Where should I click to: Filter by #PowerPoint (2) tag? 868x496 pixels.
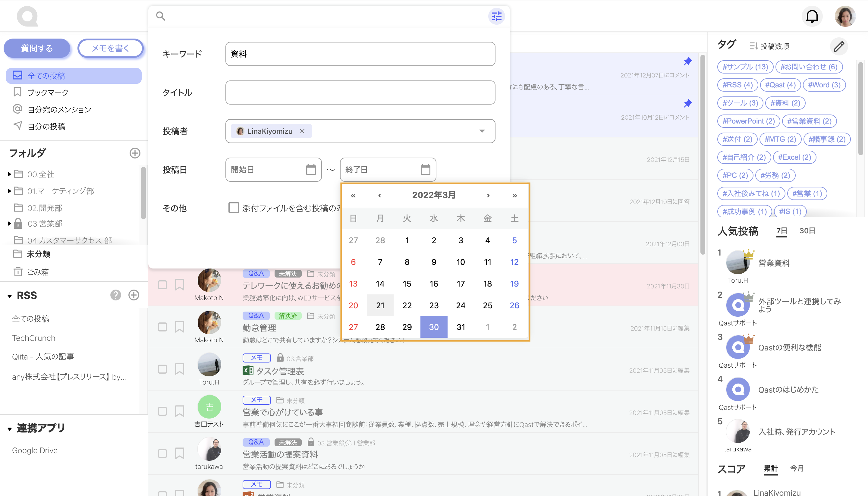click(748, 121)
